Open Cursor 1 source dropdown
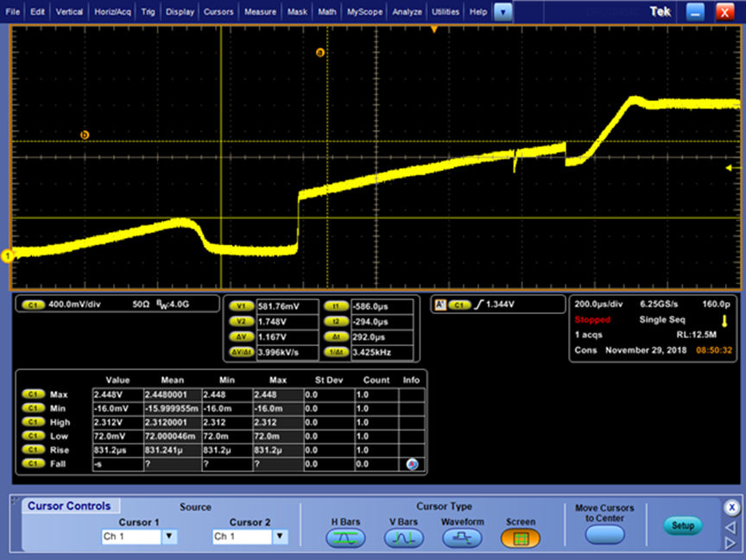 [x=169, y=536]
